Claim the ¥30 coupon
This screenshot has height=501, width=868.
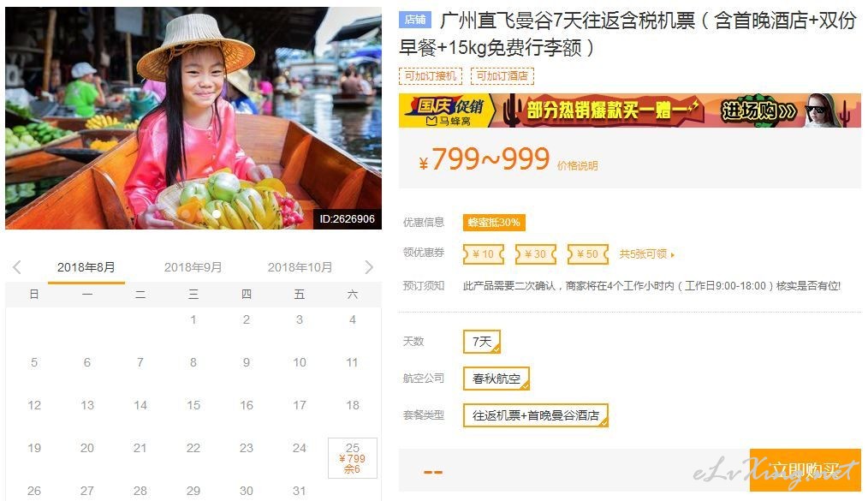[535, 254]
